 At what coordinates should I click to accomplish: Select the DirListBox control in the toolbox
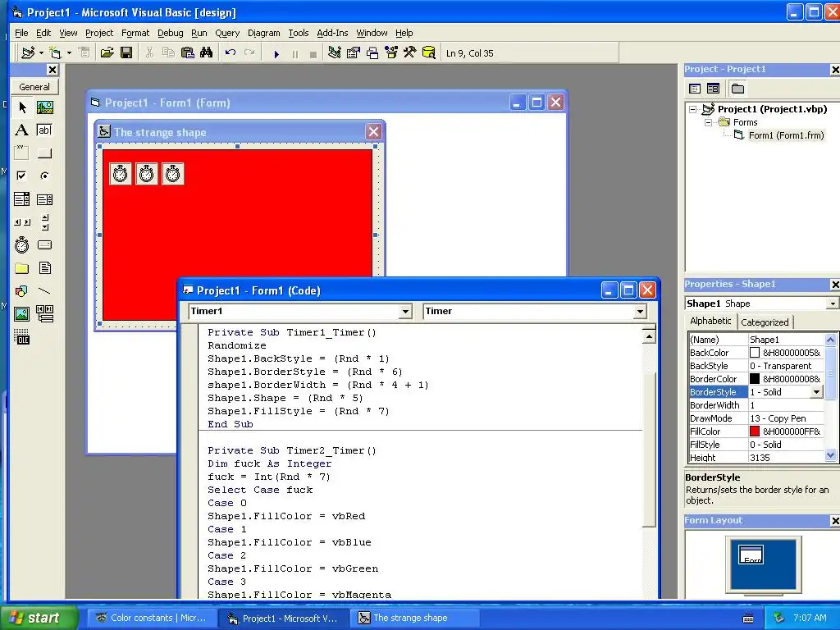[22, 268]
